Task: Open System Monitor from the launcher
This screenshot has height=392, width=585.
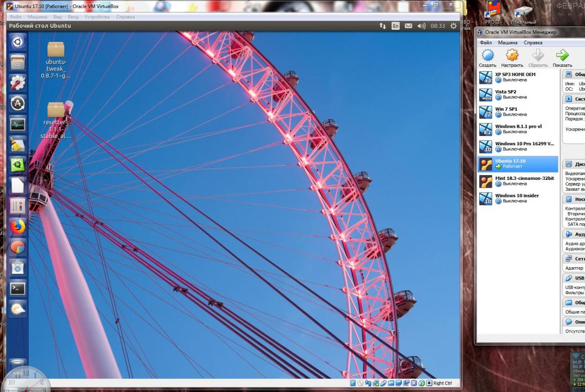Action: coord(18,124)
